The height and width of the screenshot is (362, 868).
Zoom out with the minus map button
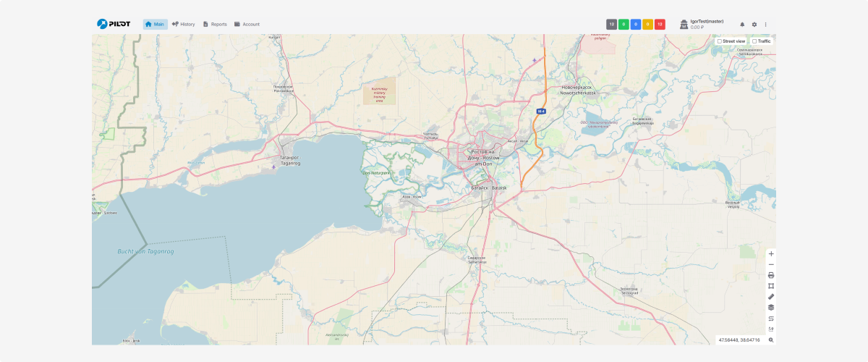[x=771, y=265]
